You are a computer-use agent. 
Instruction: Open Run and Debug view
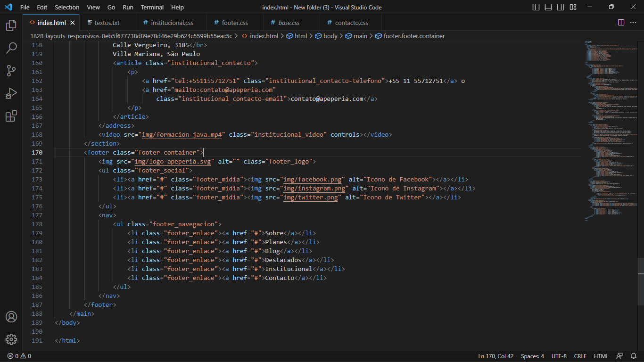[11, 93]
